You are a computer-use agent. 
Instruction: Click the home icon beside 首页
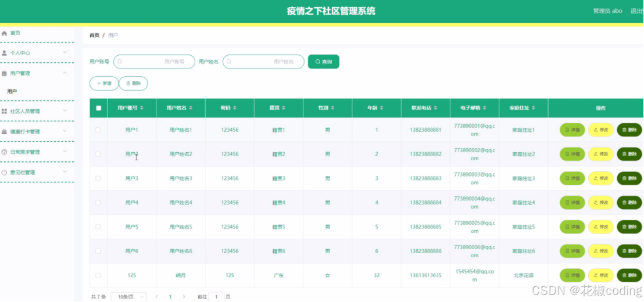[5, 33]
